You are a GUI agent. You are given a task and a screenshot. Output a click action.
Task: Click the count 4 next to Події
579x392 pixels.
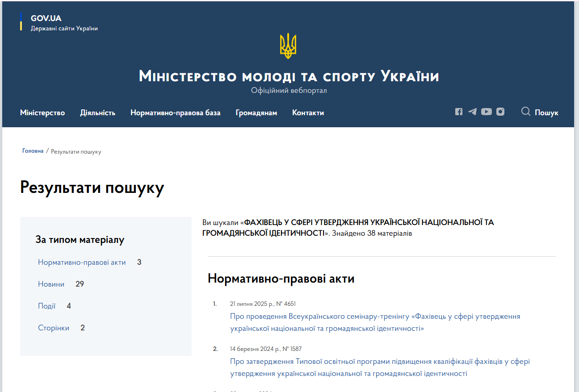pos(69,306)
